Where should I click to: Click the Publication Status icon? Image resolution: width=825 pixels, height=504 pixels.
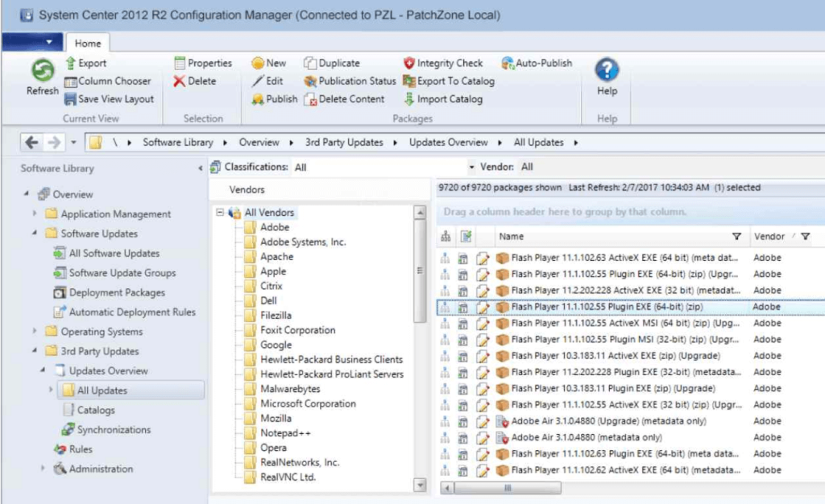[350, 81]
